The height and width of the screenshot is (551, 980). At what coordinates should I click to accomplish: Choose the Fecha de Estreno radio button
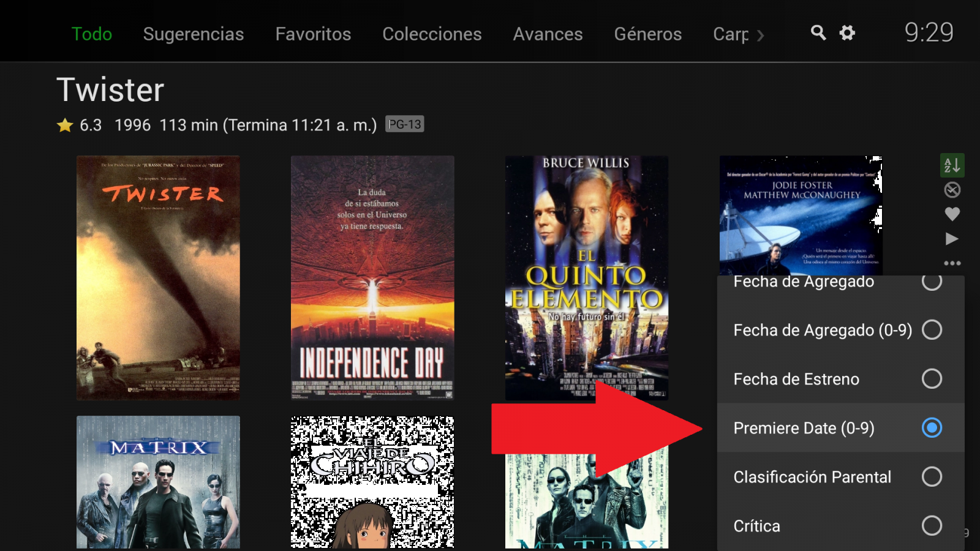(932, 379)
